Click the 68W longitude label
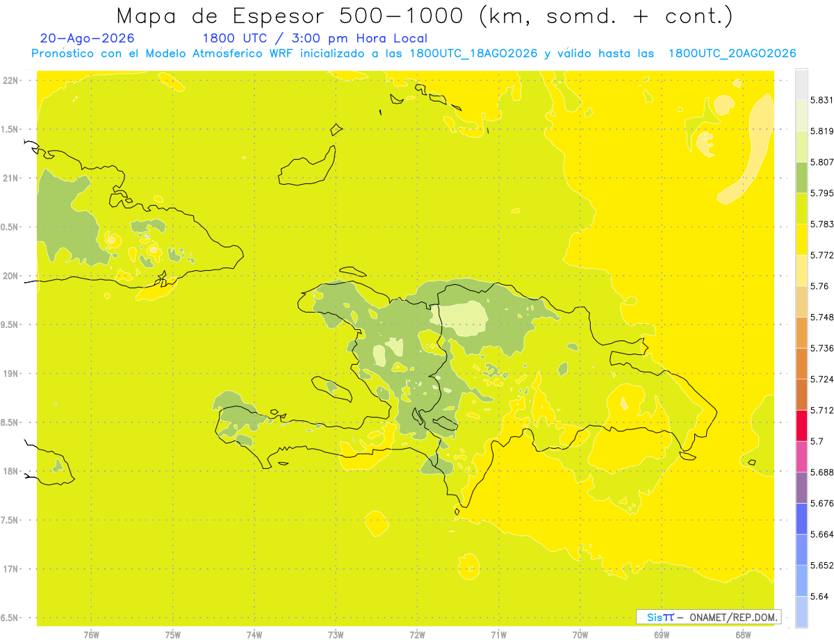 click(x=743, y=635)
